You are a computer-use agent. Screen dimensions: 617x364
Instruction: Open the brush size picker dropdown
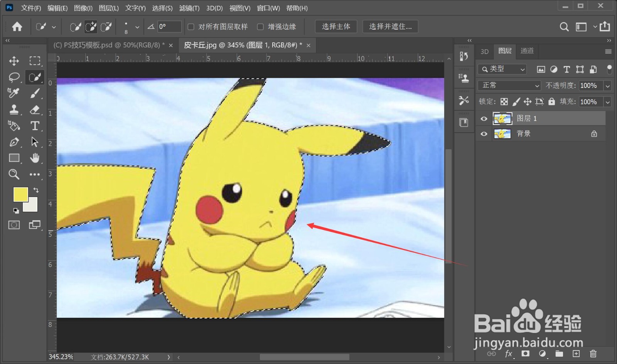coord(137,27)
